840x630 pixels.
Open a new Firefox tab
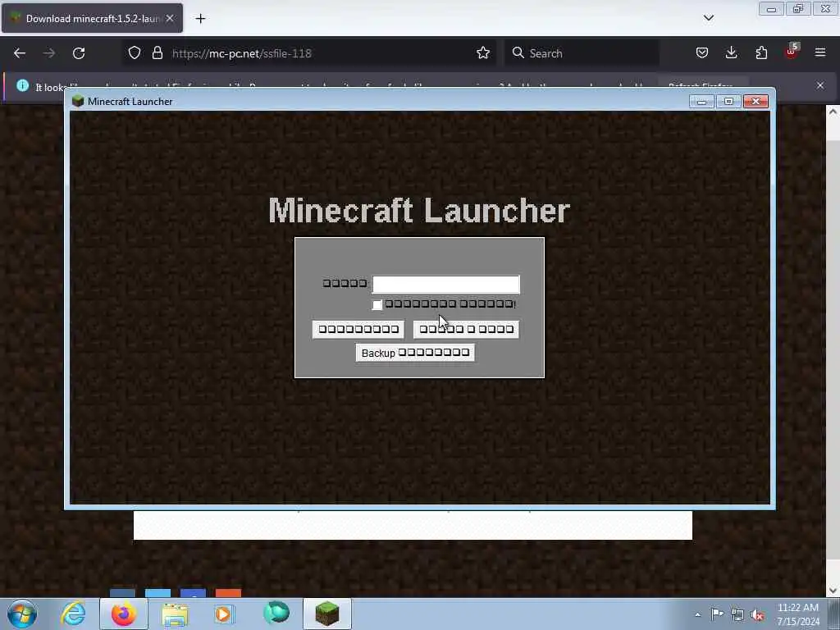[x=200, y=18]
